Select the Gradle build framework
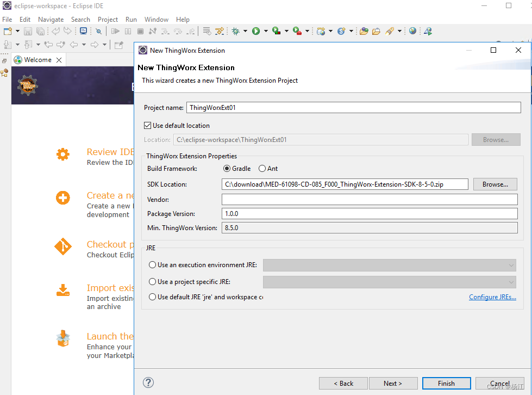 click(227, 169)
